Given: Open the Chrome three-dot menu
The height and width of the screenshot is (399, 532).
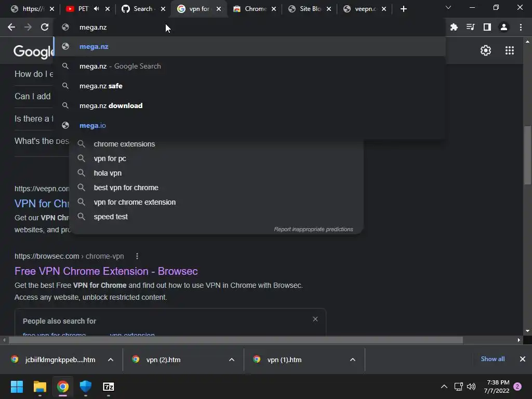Looking at the screenshot, I should 521,27.
